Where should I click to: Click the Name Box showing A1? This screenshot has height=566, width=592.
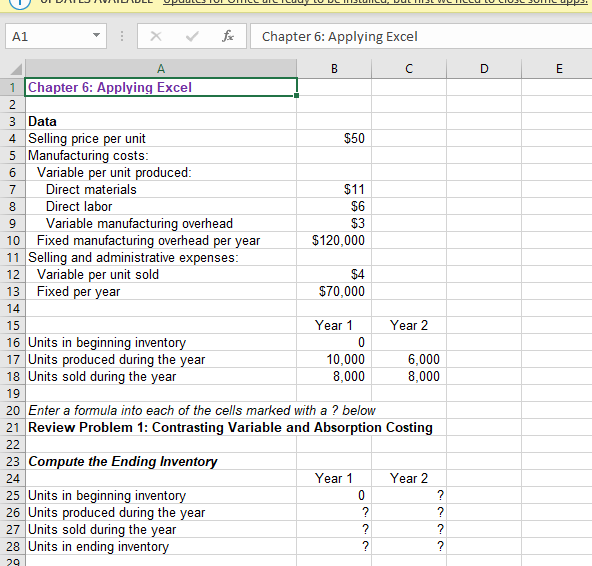point(56,36)
